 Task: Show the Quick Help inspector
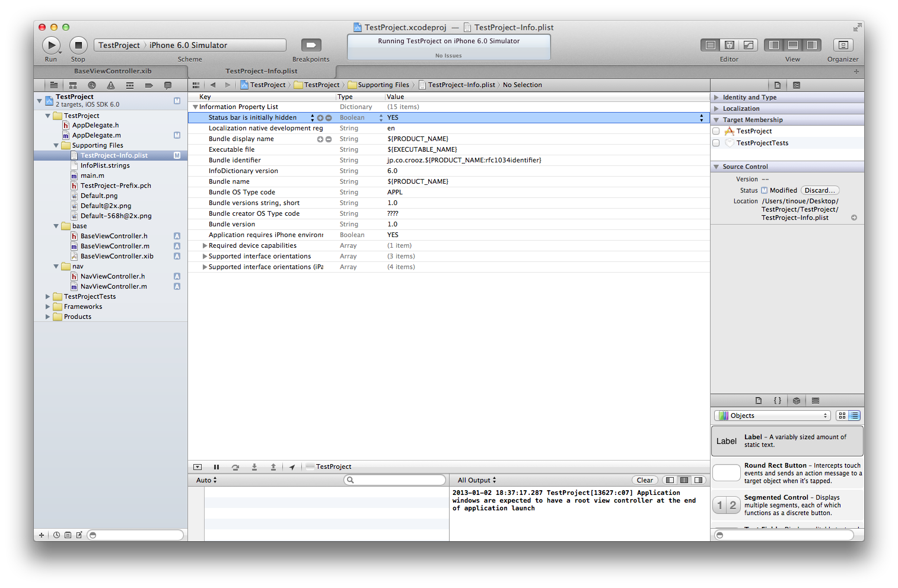point(797,85)
